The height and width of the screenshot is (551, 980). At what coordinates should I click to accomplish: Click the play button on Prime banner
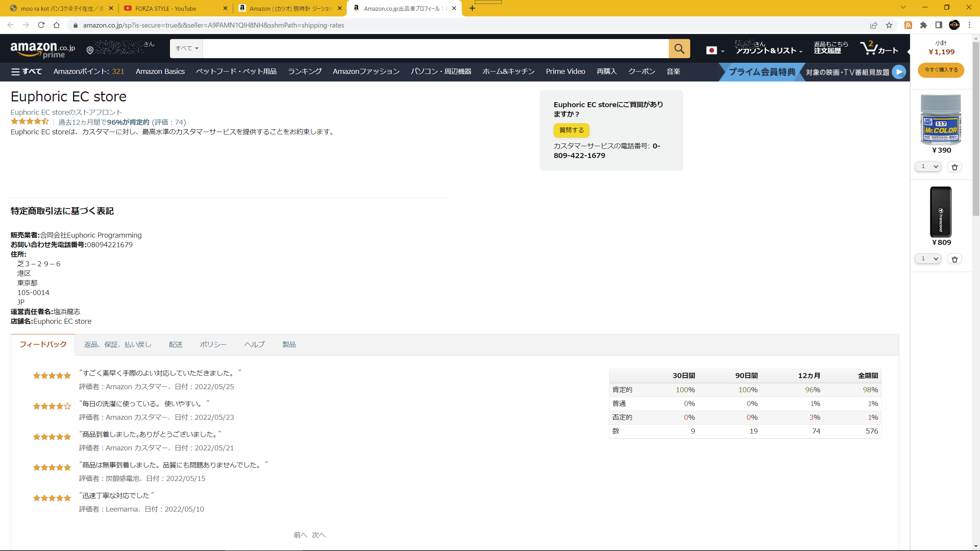pos(899,72)
